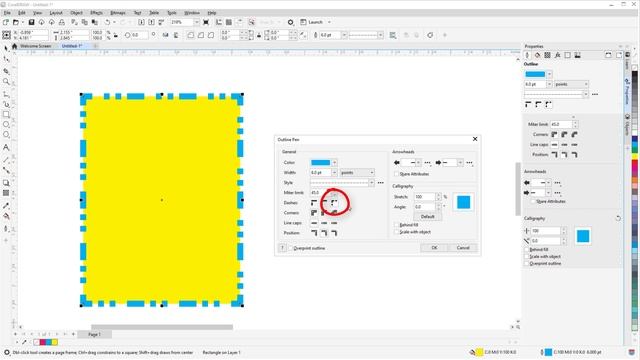Toggle Overprint outline in the Properties docker
Image resolution: width=640 pixels, height=360 pixels.
point(527,264)
